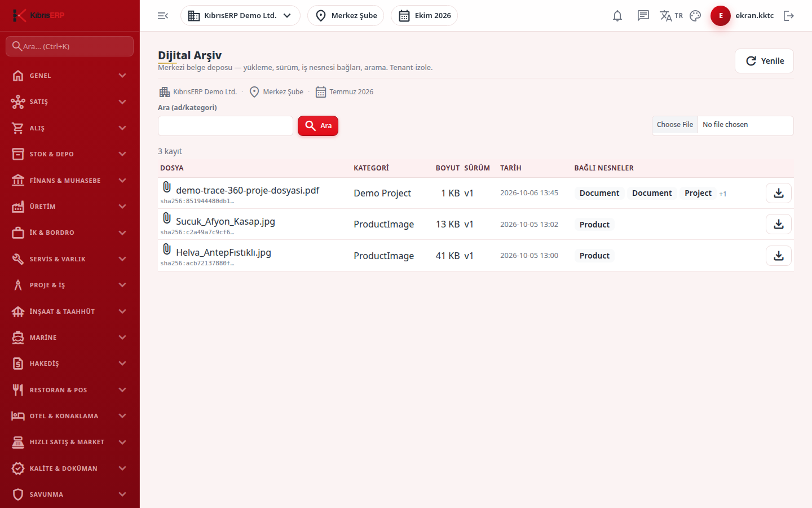Open the KALİTE & DOKÜMAN menu
Screen dimensions: 812x508
[70, 468]
